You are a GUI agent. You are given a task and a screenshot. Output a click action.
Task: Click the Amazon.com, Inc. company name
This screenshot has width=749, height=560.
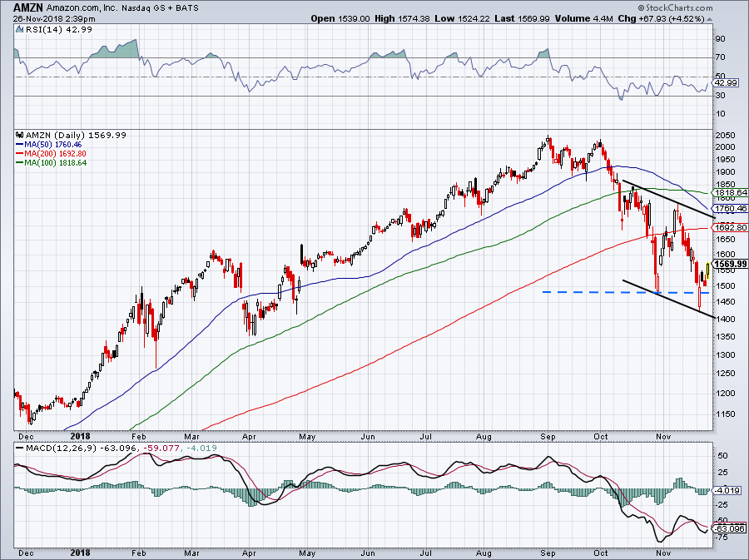(82, 8)
